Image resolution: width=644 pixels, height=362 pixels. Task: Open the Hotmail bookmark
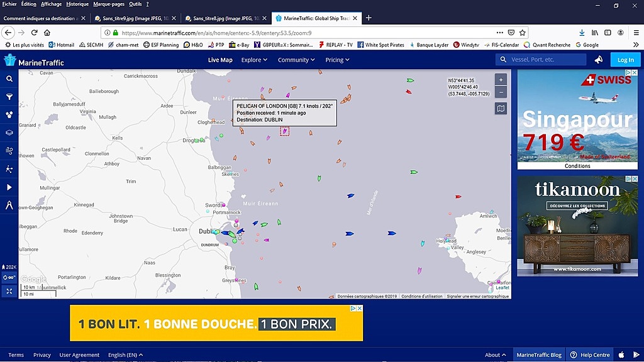tap(61, 45)
